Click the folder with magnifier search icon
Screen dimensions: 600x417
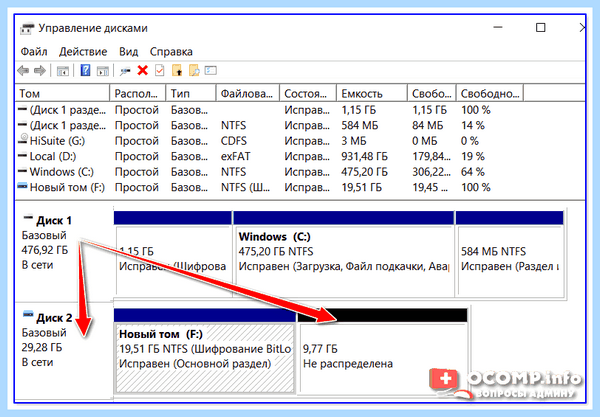point(194,70)
